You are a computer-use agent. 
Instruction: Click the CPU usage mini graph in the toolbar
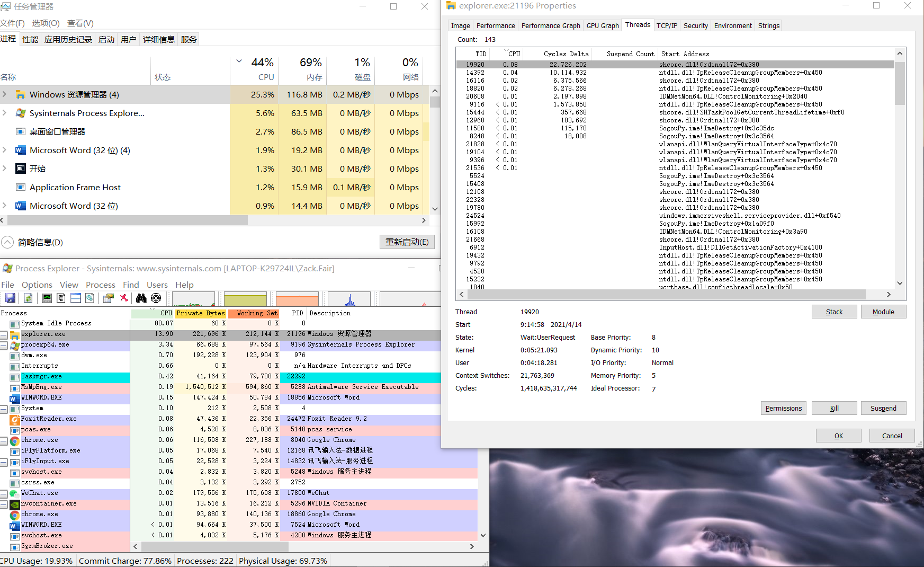coord(193,299)
